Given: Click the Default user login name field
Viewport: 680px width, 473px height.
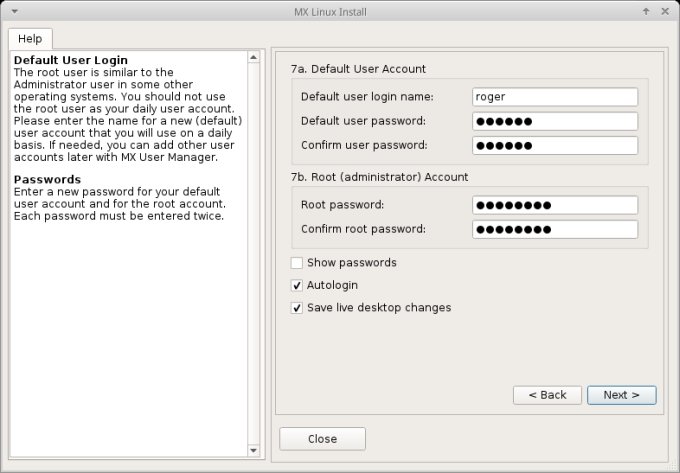Looking at the screenshot, I should [555, 97].
